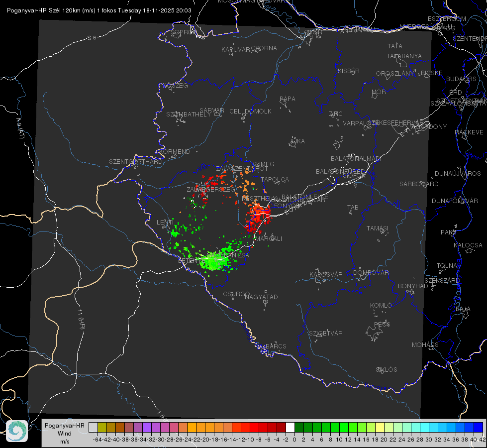Image resolution: width=487 pixels, height=448 pixels.
Task: Click the LENTI label
Action: point(165,223)
